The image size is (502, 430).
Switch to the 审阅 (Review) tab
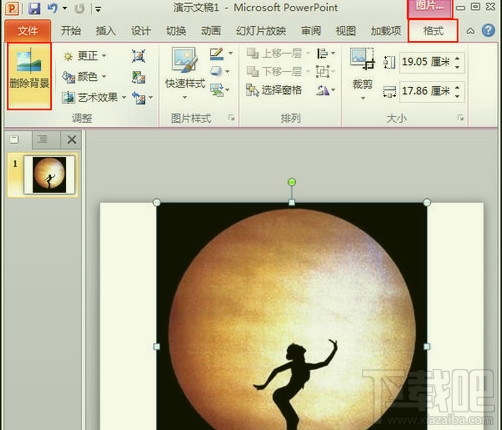311,31
